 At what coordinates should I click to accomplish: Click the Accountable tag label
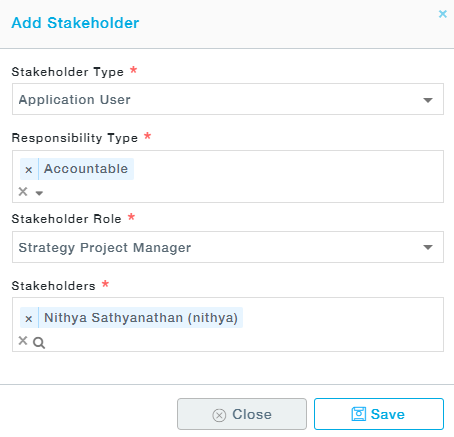(86, 169)
